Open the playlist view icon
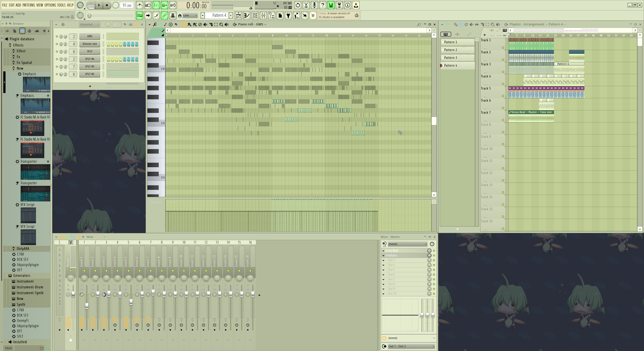The height and width of the screenshot is (351, 644). pos(238,16)
